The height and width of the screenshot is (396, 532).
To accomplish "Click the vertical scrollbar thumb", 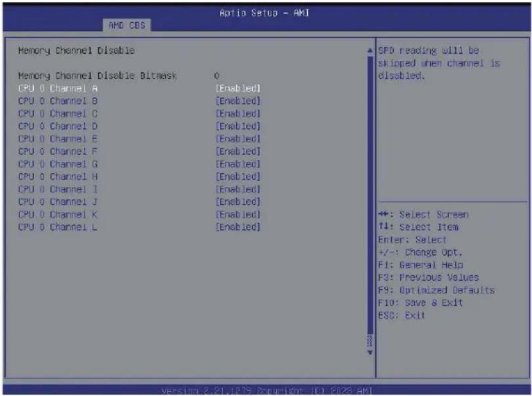I will click(x=370, y=195).
